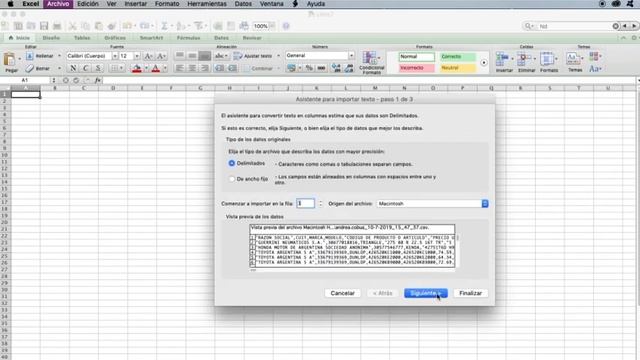Apply the Correcto cell style
The image size is (640, 360).
458,57
